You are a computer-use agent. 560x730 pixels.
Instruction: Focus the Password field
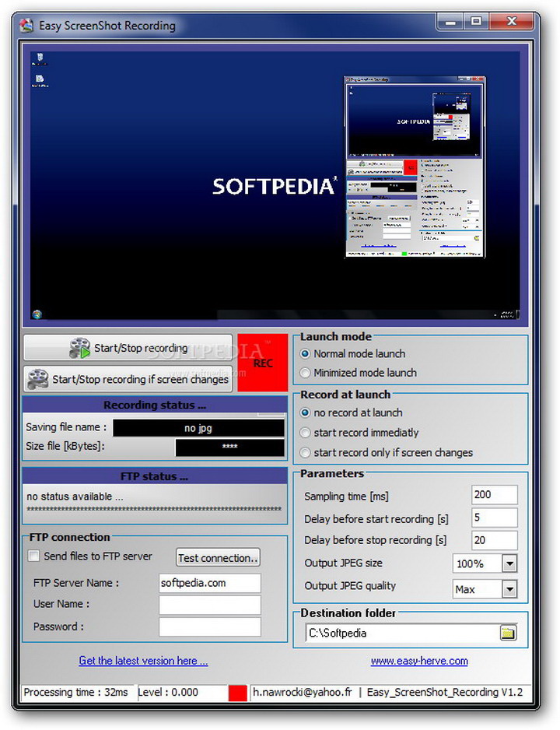click(210, 626)
